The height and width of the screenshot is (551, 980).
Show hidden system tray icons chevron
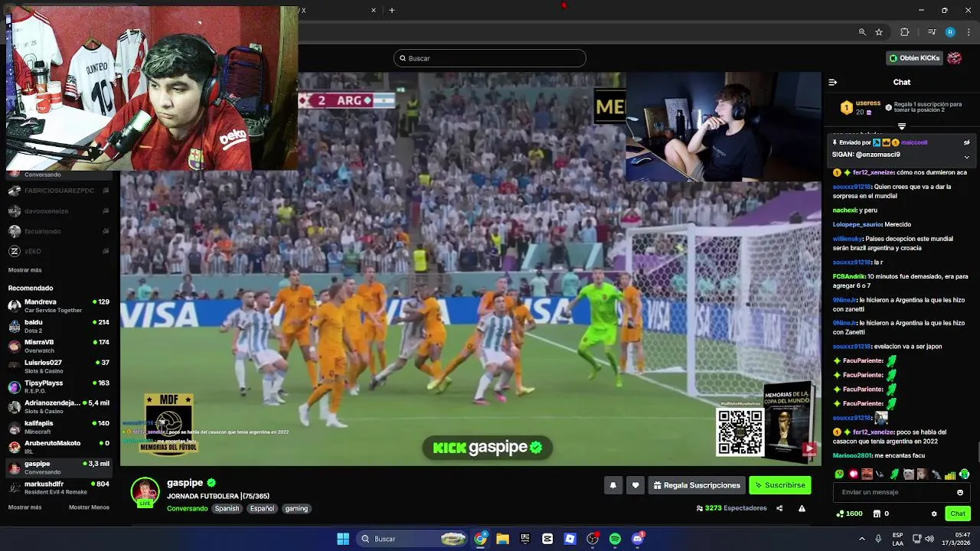pos(861,539)
